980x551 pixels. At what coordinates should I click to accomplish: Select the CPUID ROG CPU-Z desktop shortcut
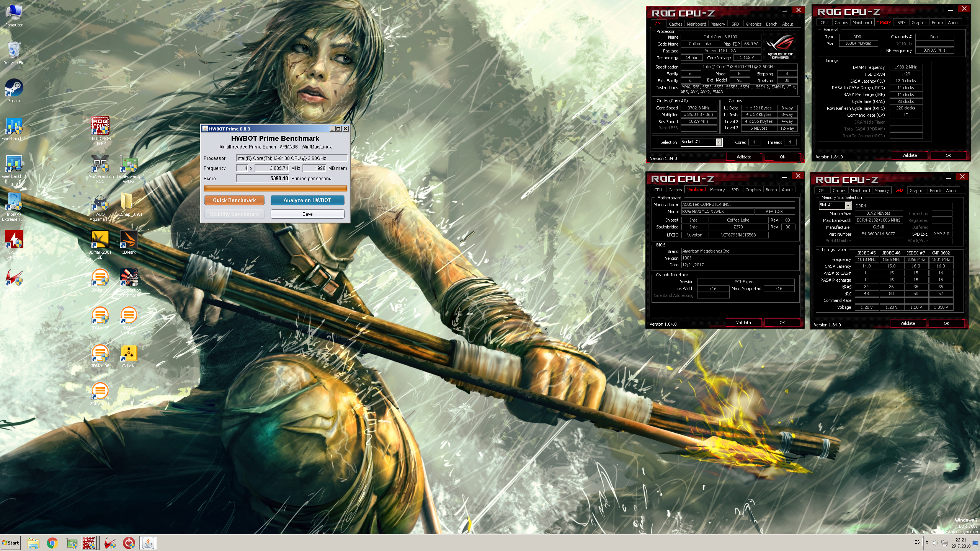(x=100, y=131)
